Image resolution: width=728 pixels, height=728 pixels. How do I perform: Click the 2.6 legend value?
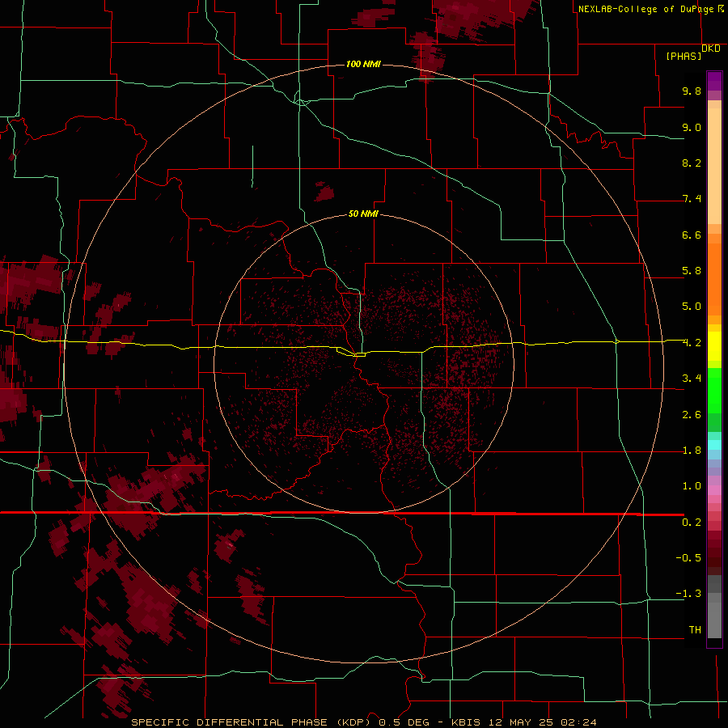[x=692, y=415]
